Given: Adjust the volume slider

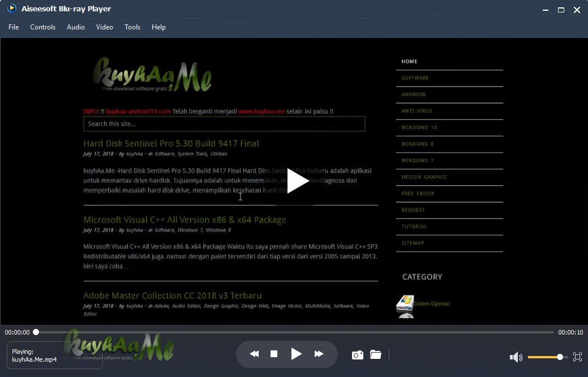Looking at the screenshot, I should click(548, 357).
